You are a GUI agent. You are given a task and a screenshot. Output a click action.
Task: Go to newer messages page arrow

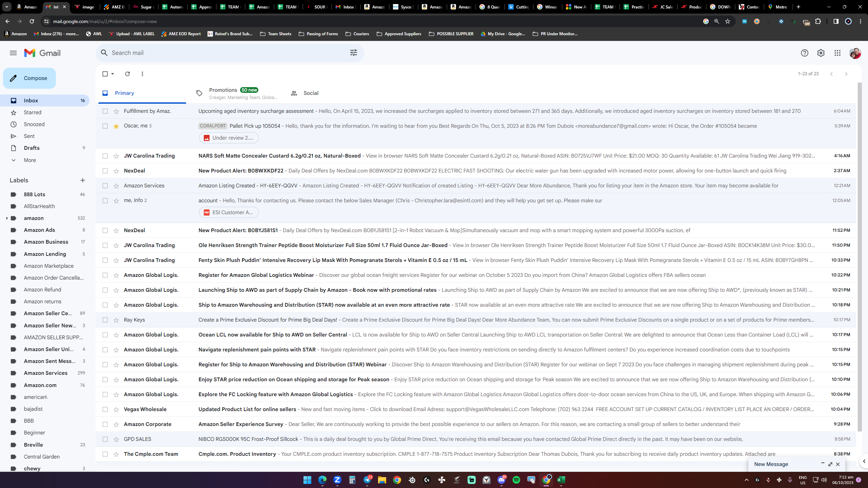click(831, 74)
